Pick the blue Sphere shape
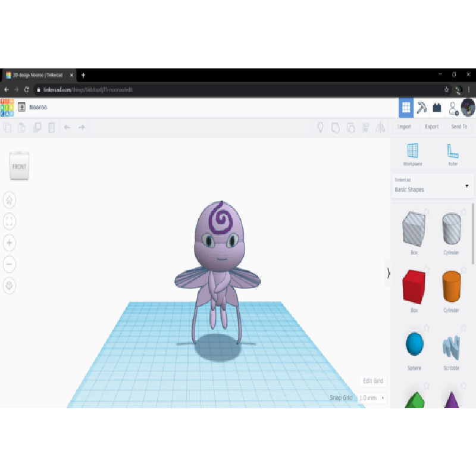The height and width of the screenshot is (476, 476). pos(414,344)
